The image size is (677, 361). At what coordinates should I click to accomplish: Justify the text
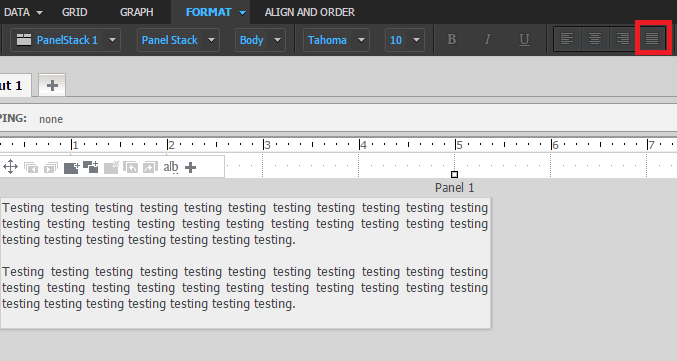coord(652,39)
